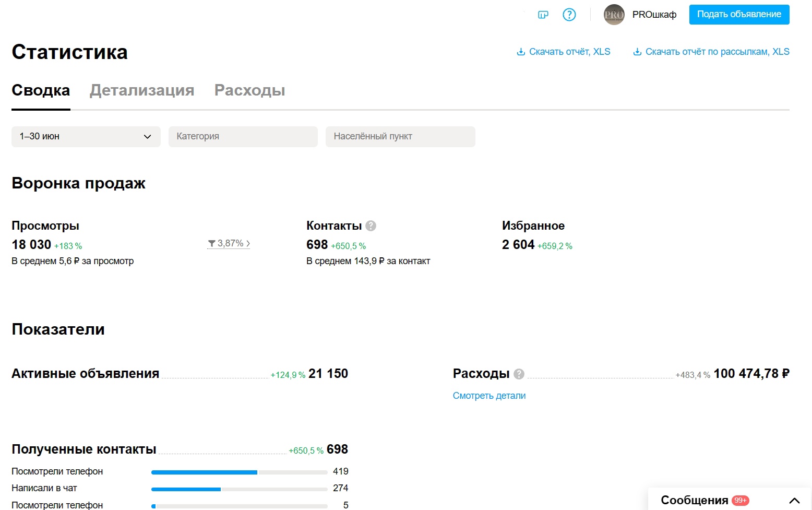Switch to the Детализация tab

(142, 90)
